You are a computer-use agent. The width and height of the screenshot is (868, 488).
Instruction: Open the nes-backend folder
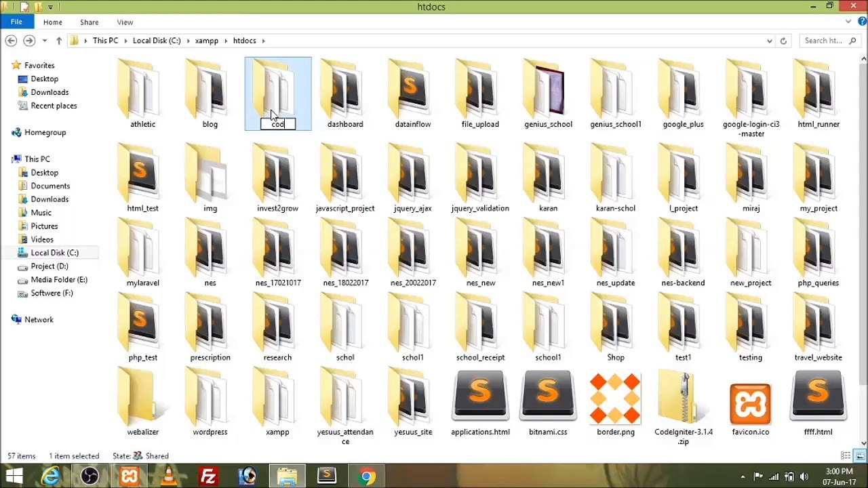click(683, 252)
